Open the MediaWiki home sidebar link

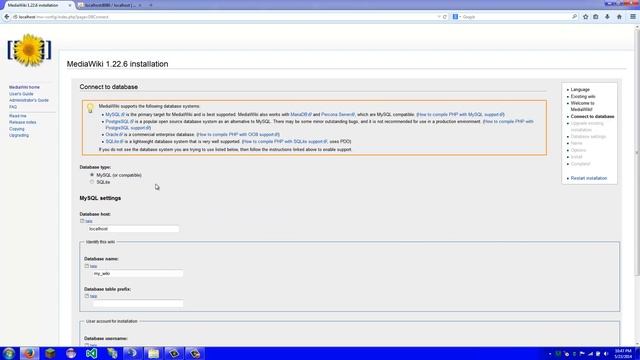(24, 87)
